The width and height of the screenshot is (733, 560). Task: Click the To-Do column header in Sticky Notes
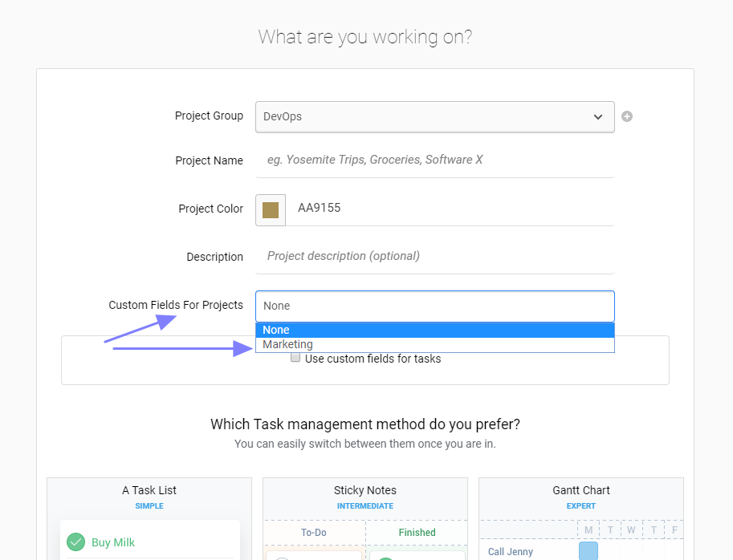click(316, 533)
